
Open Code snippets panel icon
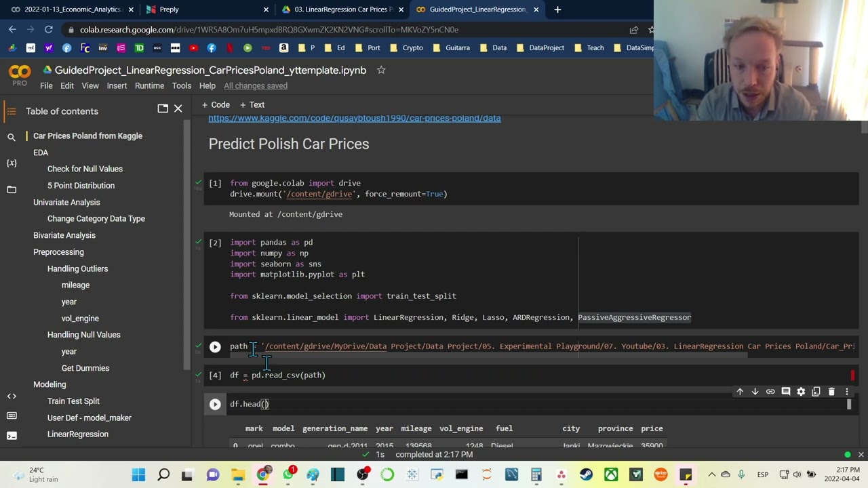pos(12,396)
